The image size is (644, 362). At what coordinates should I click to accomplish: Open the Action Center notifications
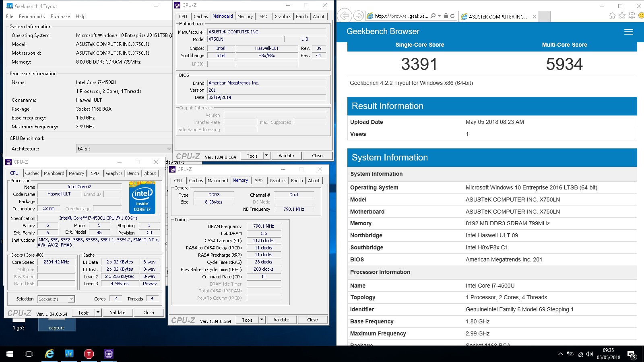click(632, 354)
